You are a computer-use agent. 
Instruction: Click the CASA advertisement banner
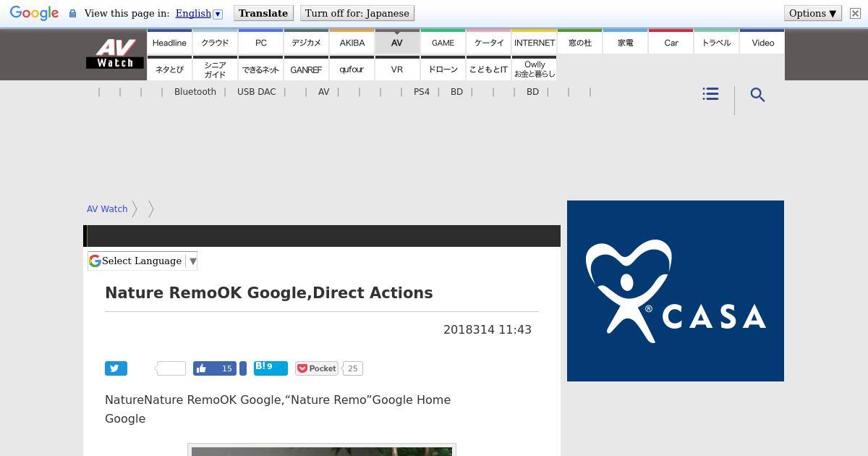(x=676, y=291)
